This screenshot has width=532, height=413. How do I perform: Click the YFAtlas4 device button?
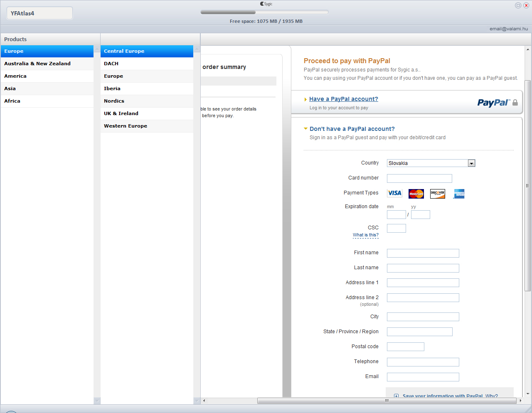click(39, 13)
